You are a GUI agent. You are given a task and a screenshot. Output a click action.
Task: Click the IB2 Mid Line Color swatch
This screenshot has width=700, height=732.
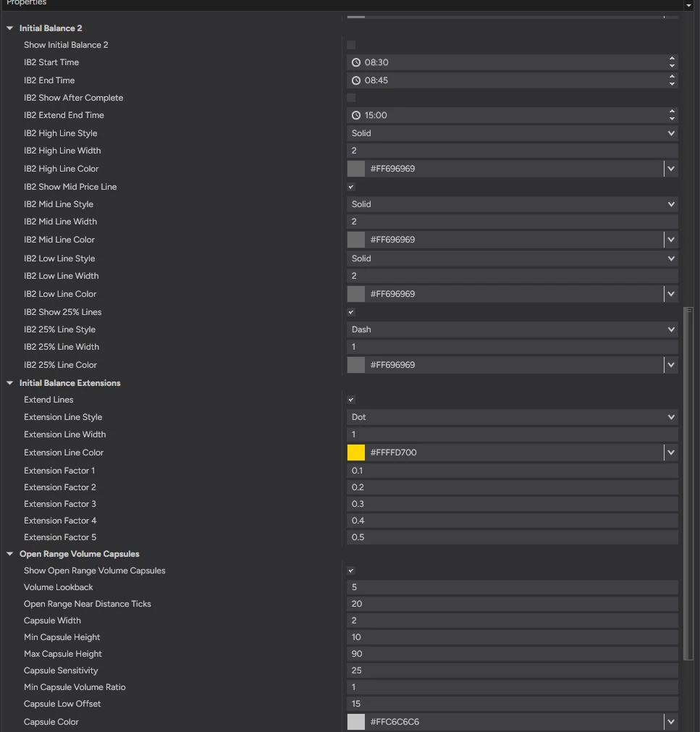[x=356, y=240]
